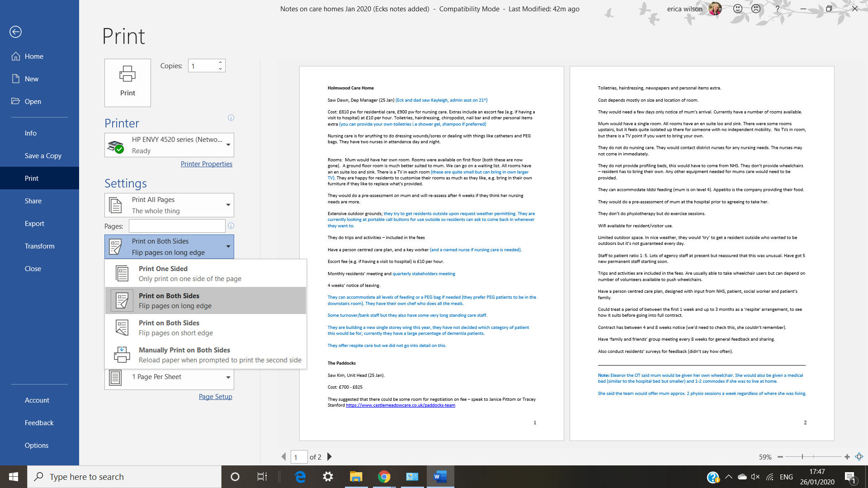Image resolution: width=868 pixels, height=488 pixels.
Task: Click the zoom to page icon
Action: [x=859, y=457]
